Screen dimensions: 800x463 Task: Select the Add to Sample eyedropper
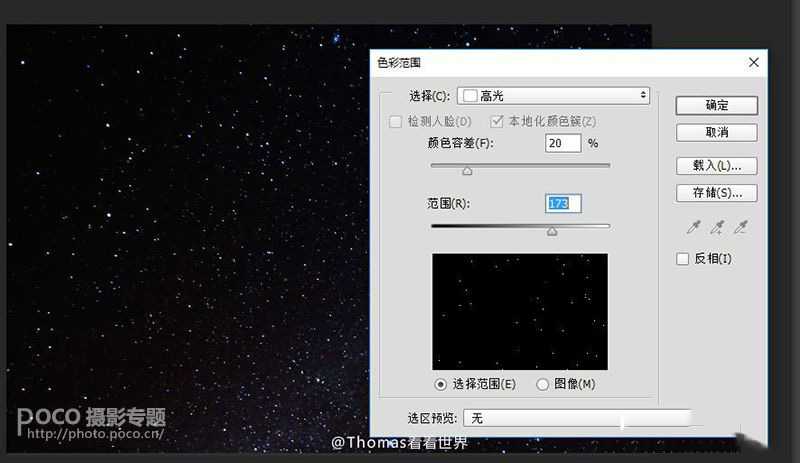tap(716, 227)
